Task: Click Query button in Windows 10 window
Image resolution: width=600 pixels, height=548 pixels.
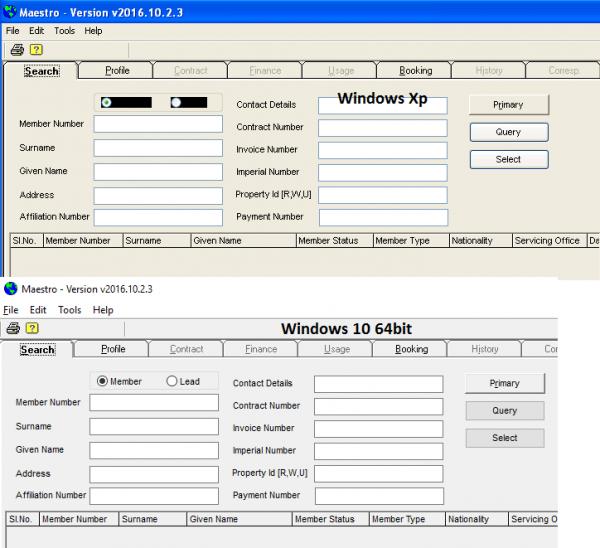Action: point(505,411)
